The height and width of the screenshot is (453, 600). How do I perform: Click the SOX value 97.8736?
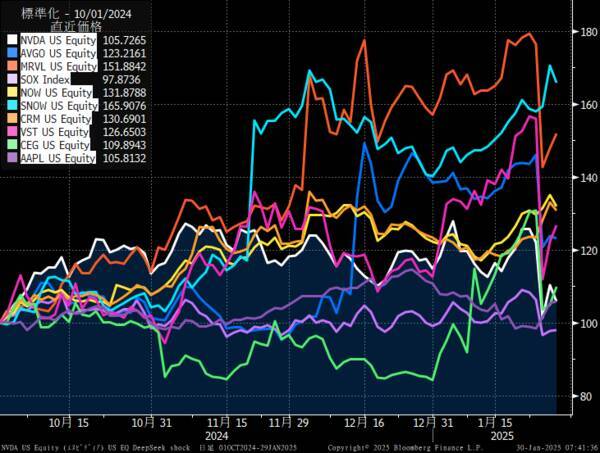coord(122,80)
